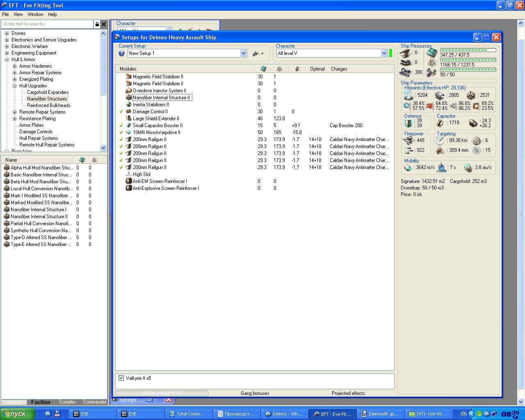525x420 pixels.
Task: Click the powergrid usage bar 1166.15 / 1237.5
Action: (468, 60)
